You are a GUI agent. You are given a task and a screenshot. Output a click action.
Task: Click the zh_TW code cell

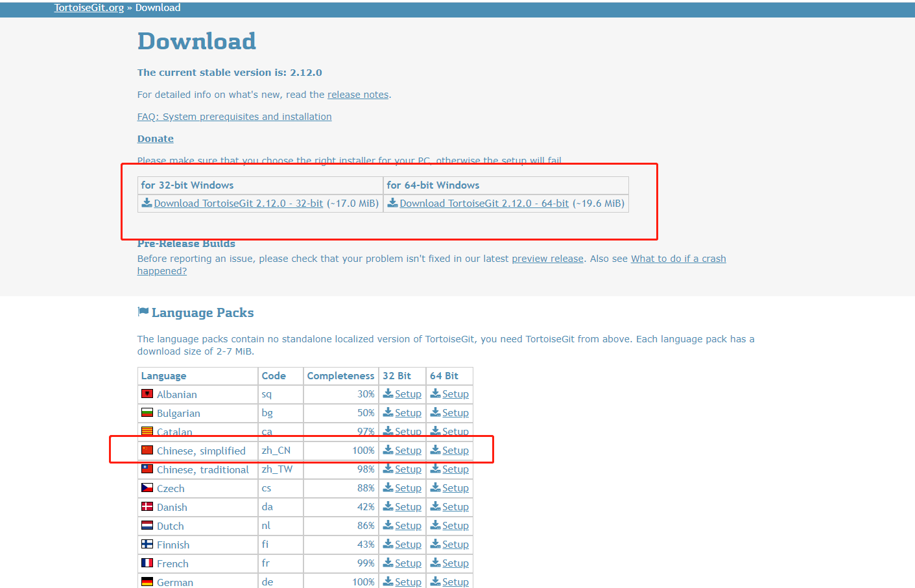pos(280,469)
